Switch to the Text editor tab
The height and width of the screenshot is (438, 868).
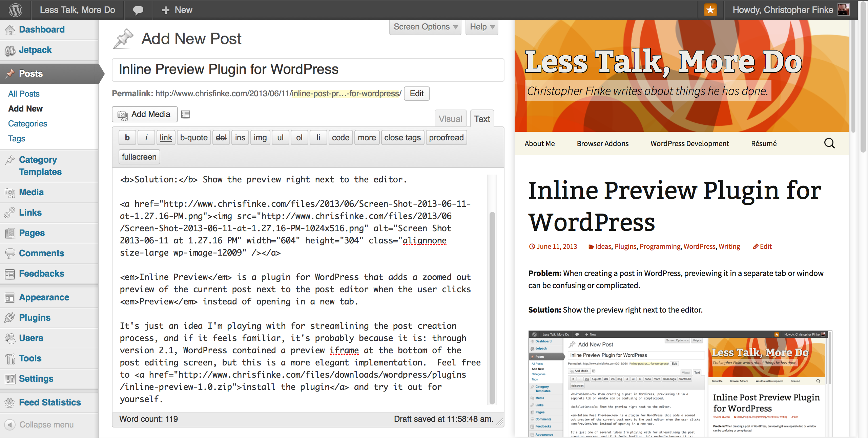point(482,119)
